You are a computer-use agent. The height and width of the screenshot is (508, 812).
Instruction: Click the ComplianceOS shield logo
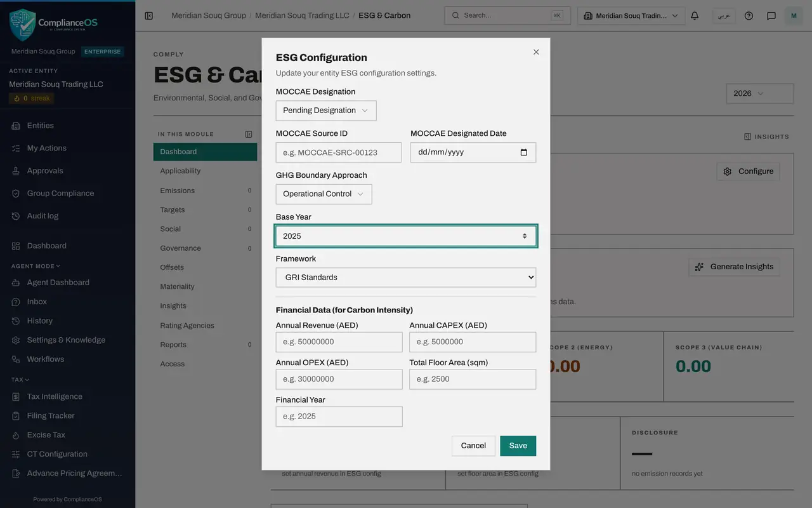click(22, 25)
